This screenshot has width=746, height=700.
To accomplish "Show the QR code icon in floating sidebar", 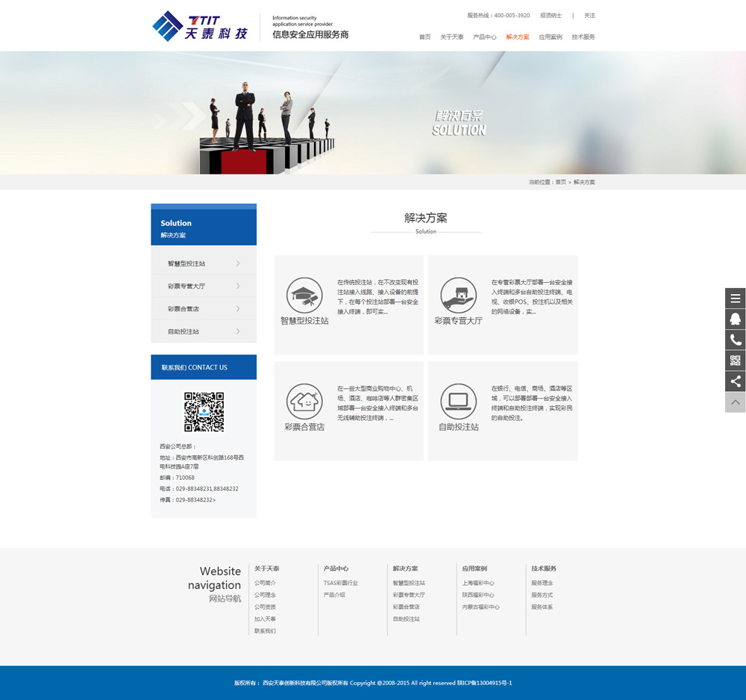I will coord(736,361).
